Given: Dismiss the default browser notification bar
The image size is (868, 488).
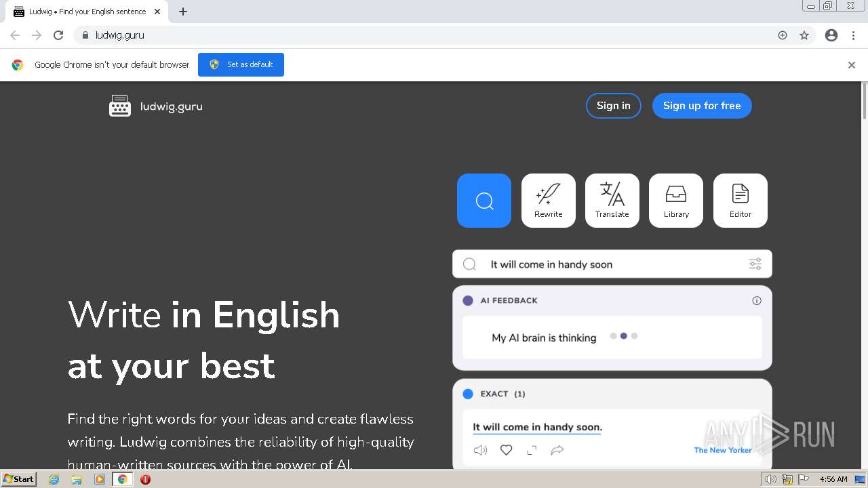Looking at the screenshot, I should pyautogui.click(x=852, y=65).
